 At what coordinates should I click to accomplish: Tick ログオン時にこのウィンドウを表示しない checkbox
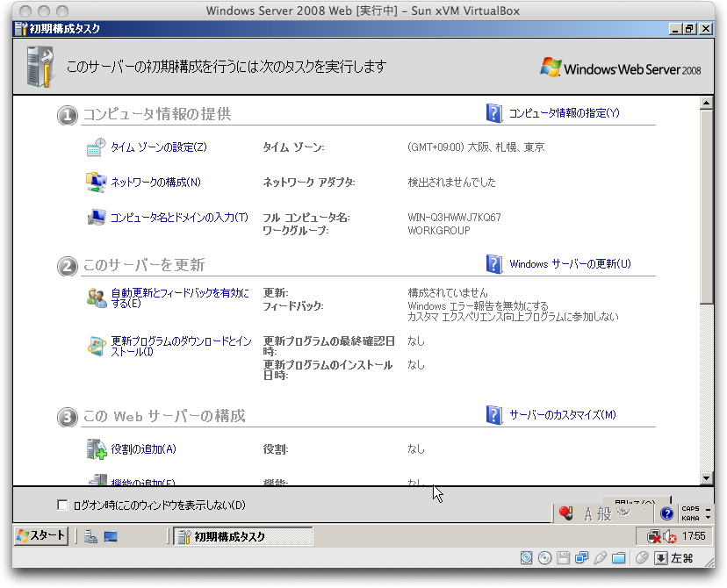pyautogui.click(x=62, y=505)
